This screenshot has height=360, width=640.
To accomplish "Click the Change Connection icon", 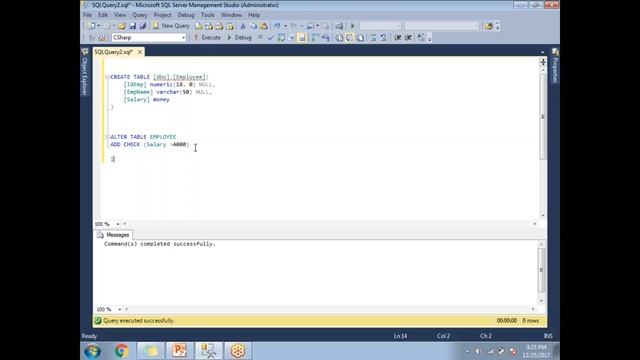I will tap(102, 38).
